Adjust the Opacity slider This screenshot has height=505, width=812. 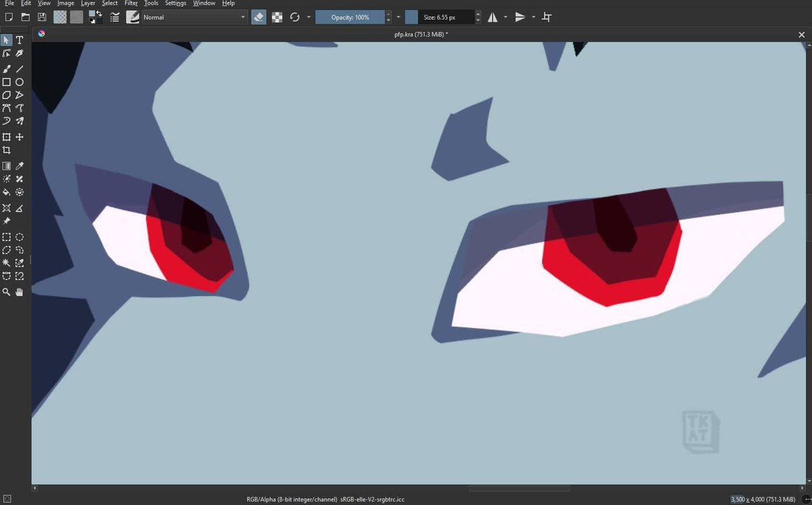[350, 17]
